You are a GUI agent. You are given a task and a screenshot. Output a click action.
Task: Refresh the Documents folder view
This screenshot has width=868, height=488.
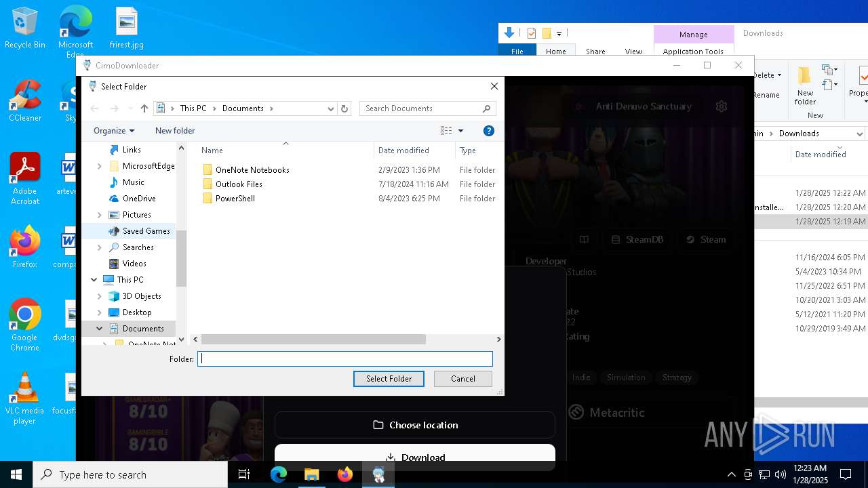344,108
